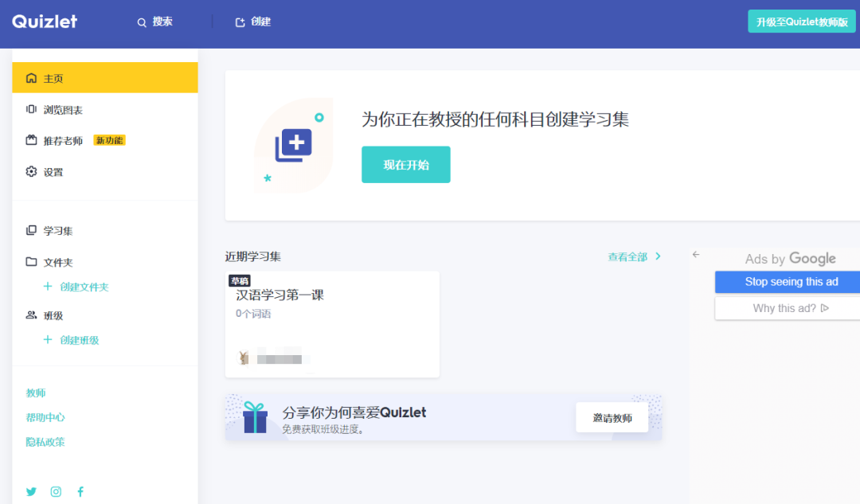Screen dimensions: 860x504
Task: Click the Twitter bird icon
Action: [x=31, y=491]
